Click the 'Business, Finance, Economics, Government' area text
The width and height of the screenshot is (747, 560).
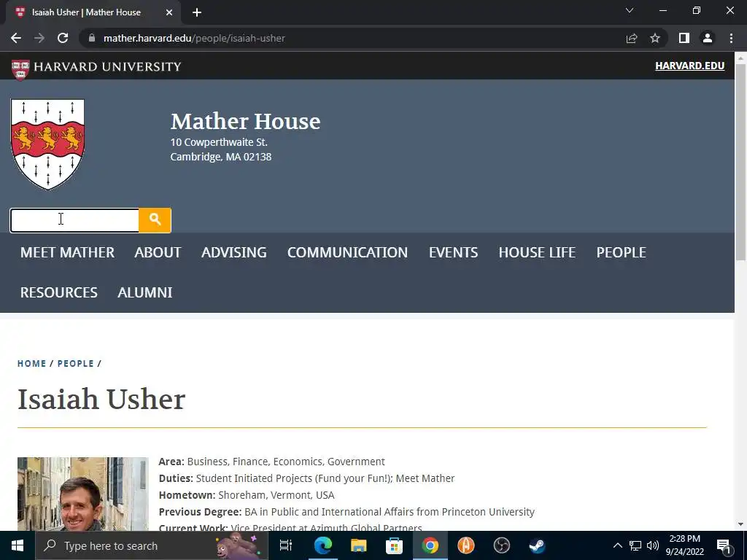point(286,462)
